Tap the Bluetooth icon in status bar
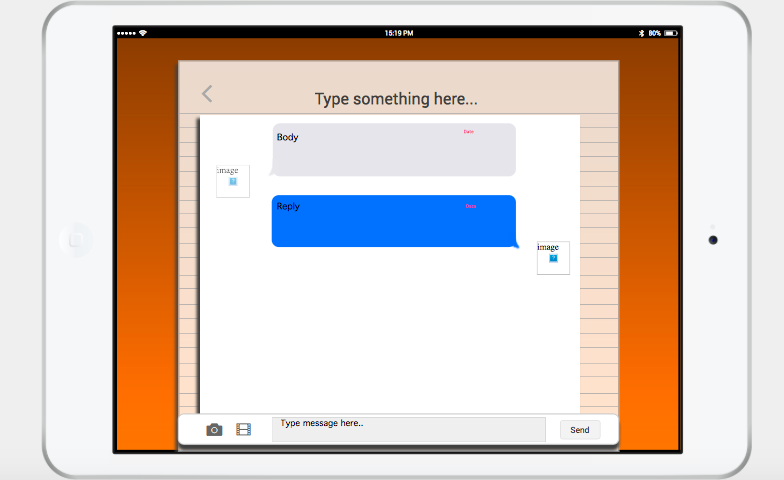This screenshot has height=480, width=784. click(x=641, y=33)
